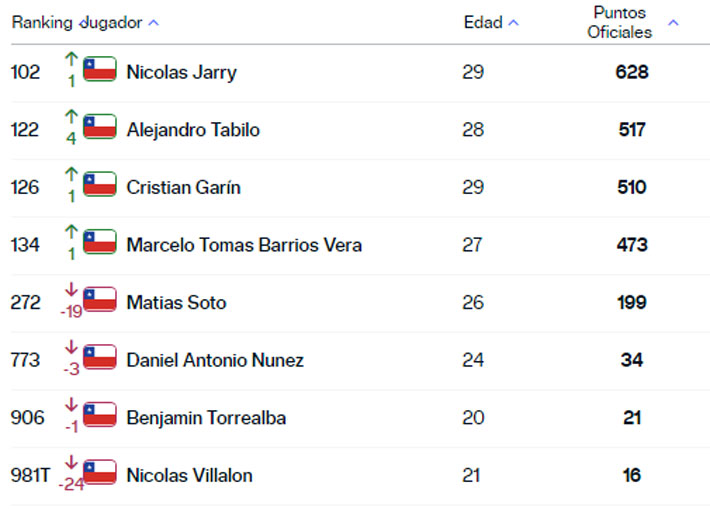Click the Chile flag beside Nicolas Jarry
710x510 pixels.
pos(100,70)
